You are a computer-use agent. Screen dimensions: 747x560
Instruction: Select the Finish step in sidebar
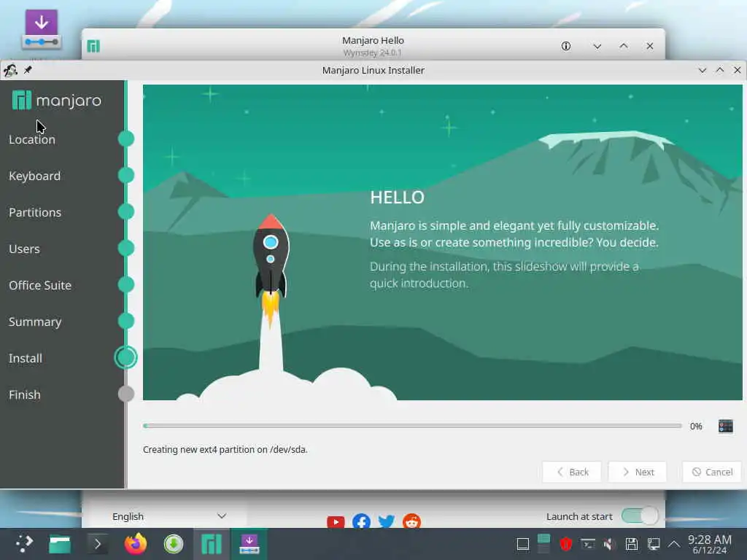click(x=25, y=394)
